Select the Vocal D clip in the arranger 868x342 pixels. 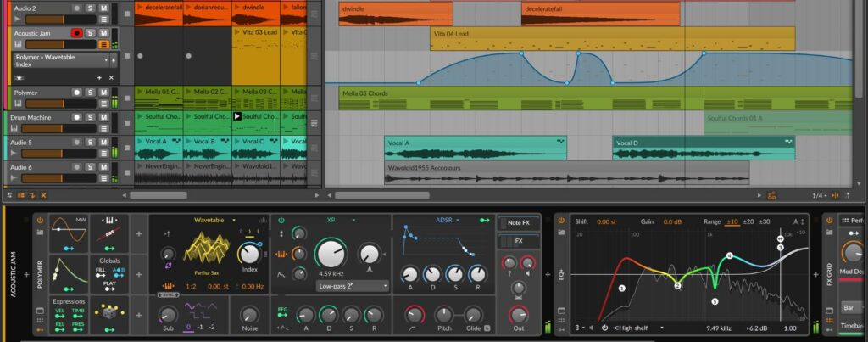point(704,148)
